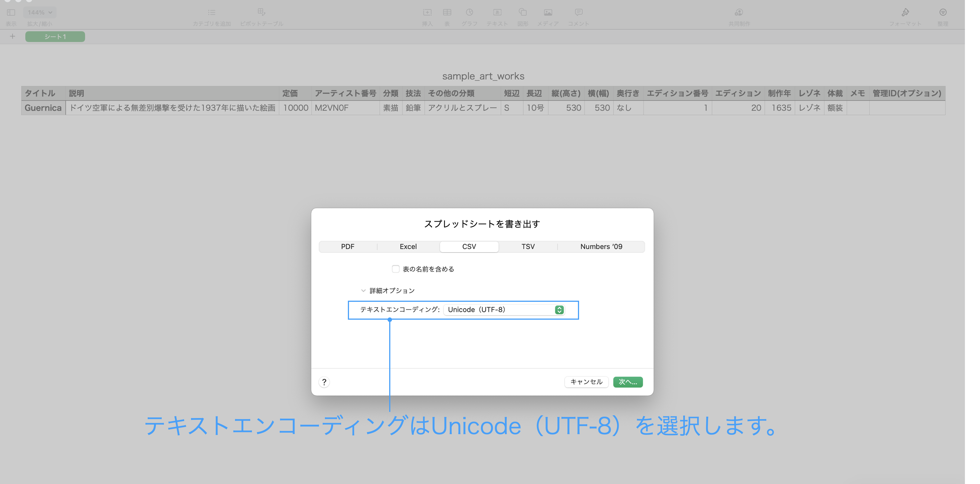
Task: Select the cell with value 10000
Action: [295, 108]
